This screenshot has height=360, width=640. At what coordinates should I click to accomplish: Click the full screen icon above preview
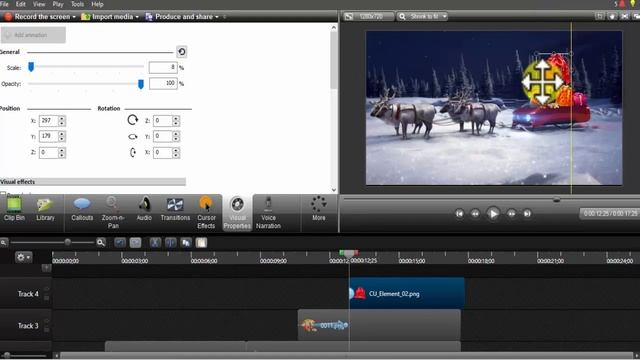coord(624,16)
